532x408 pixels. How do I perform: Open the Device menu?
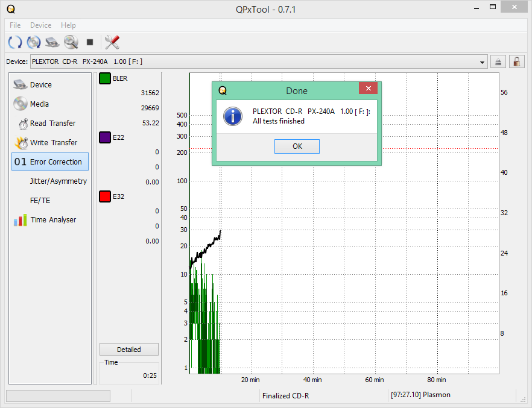41,25
